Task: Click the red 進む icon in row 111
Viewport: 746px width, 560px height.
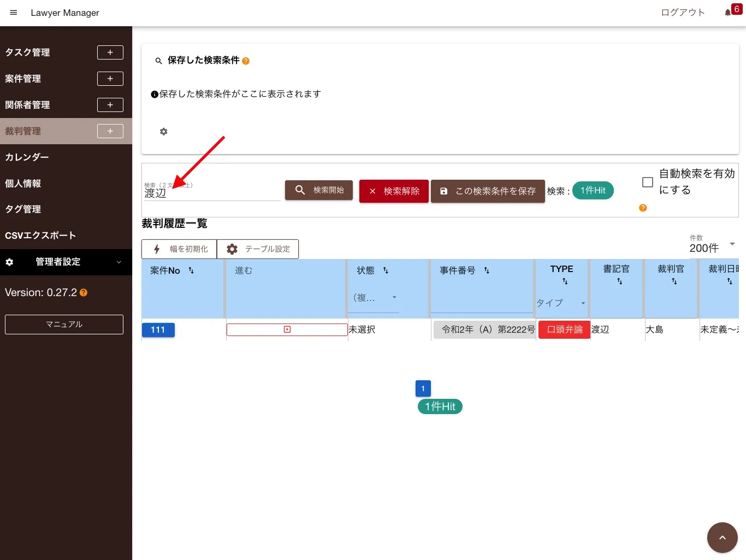Action: (x=287, y=329)
